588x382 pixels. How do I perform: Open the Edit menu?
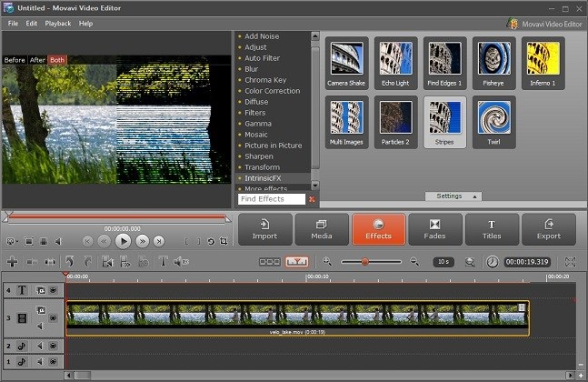[32, 23]
